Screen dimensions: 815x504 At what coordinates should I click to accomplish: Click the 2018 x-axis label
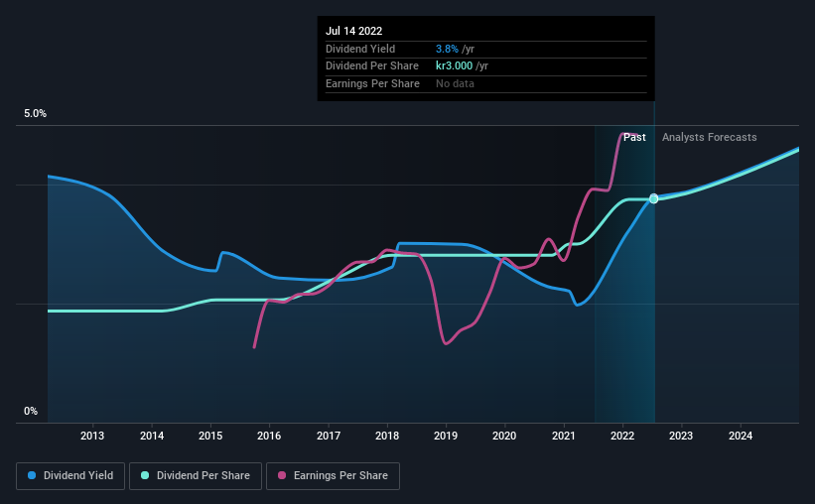[x=387, y=436]
